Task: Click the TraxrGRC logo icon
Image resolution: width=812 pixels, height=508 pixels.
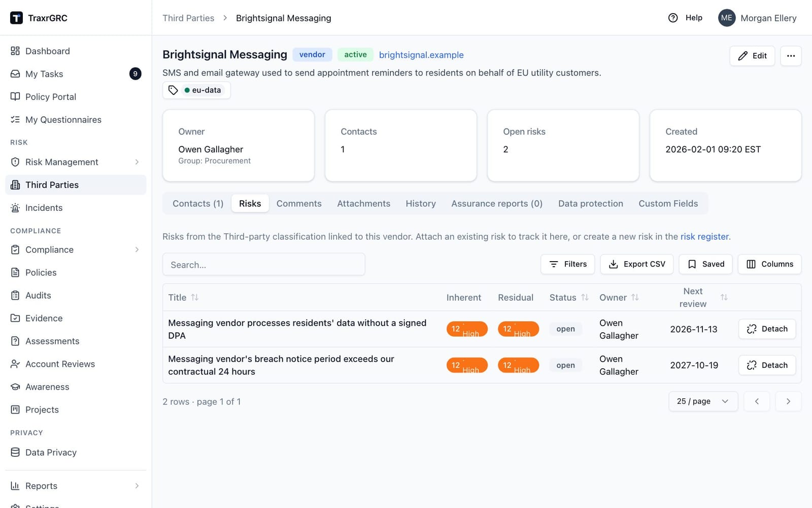Action: (x=16, y=18)
